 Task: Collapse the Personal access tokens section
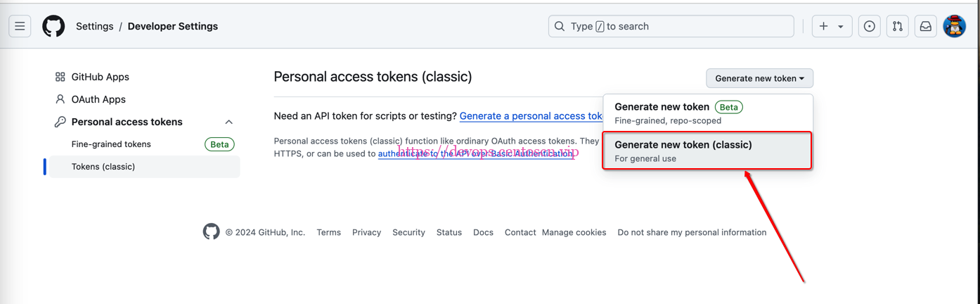[x=228, y=122]
